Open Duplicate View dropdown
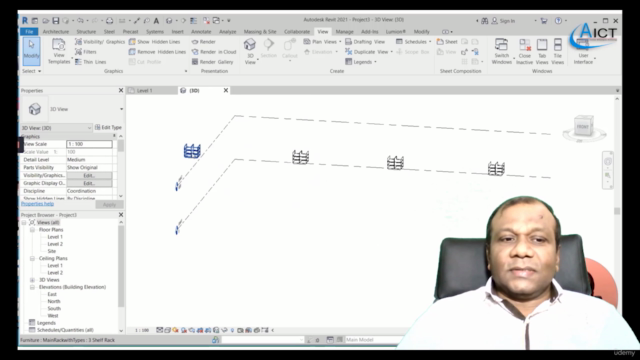Screen dimensions: 640x360 point(369,52)
